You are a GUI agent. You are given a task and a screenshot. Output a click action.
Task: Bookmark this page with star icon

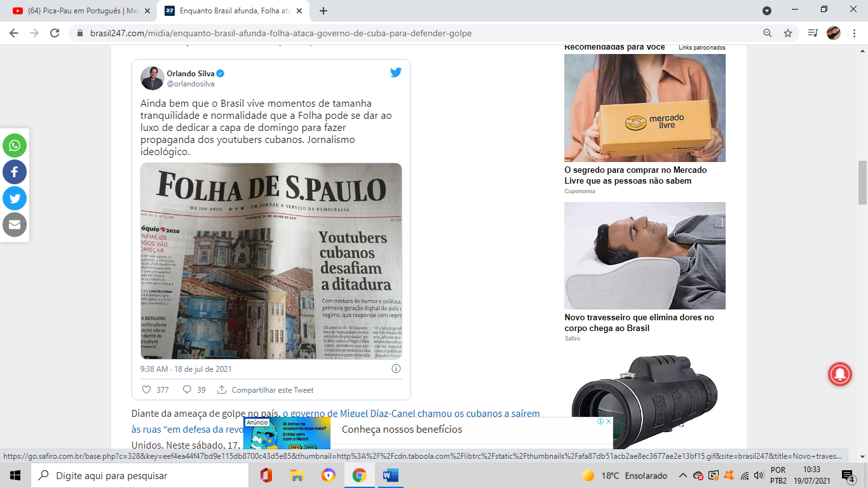click(788, 33)
